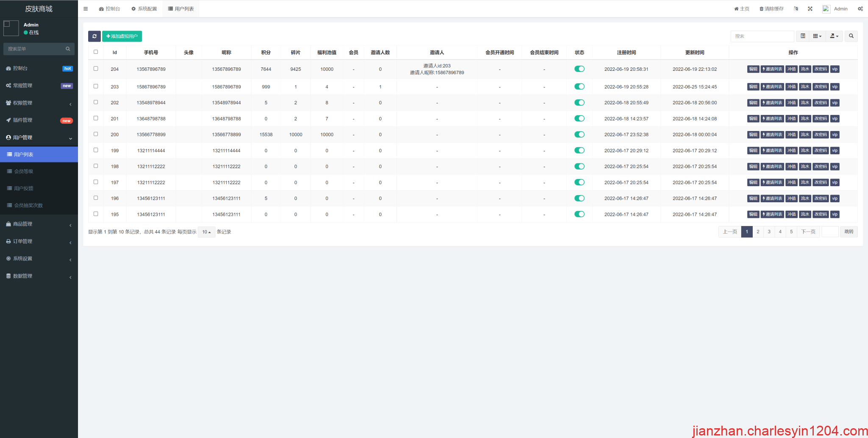Click 改密码 for user 200
The width and height of the screenshot is (868, 438).
pyautogui.click(x=821, y=135)
